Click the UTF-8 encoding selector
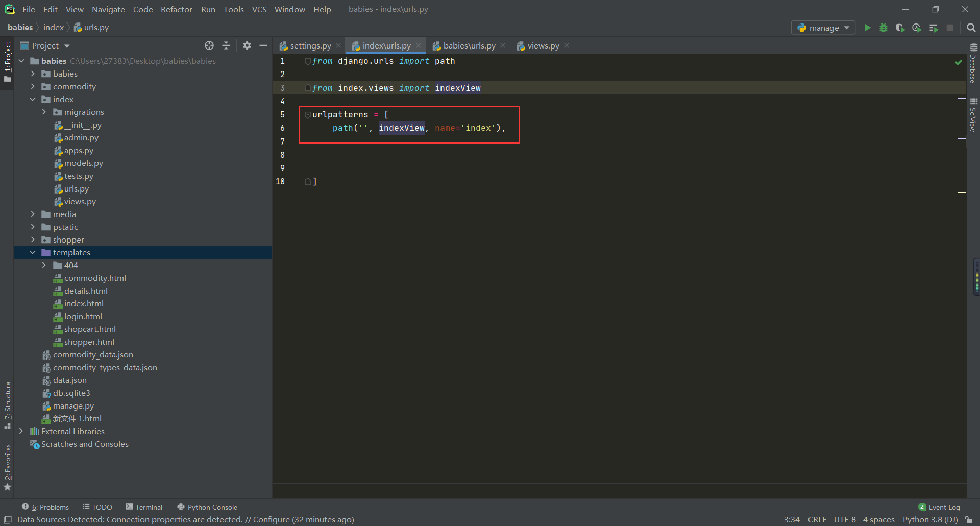The image size is (980, 526). click(845, 520)
